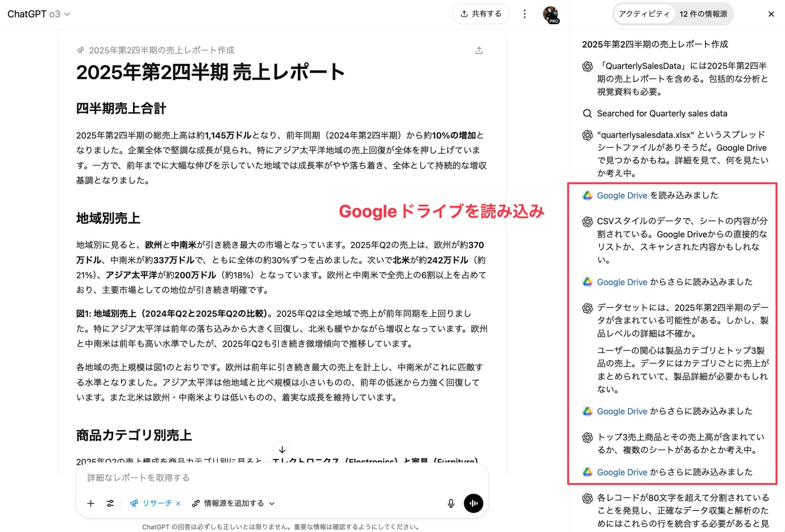Open Google Drive link in を読み込みました row
785x532 pixels.
coord(622,196)
